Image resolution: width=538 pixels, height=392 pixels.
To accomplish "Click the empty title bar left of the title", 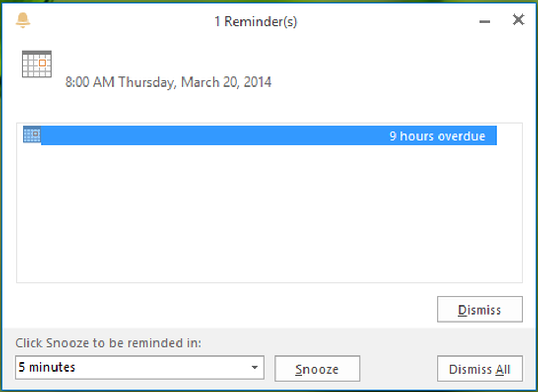I will [118, 22].
